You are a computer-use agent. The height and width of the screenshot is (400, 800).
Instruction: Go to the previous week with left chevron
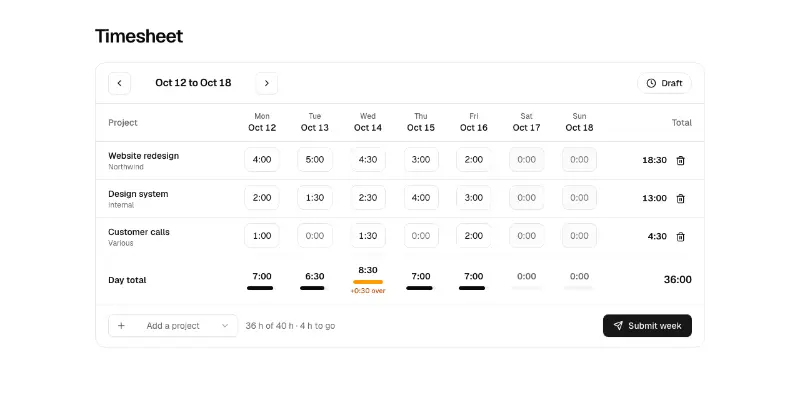click(x=119, y=83)
